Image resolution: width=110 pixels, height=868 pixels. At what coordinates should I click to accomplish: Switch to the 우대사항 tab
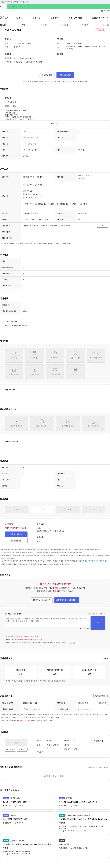tap(44, 25)
